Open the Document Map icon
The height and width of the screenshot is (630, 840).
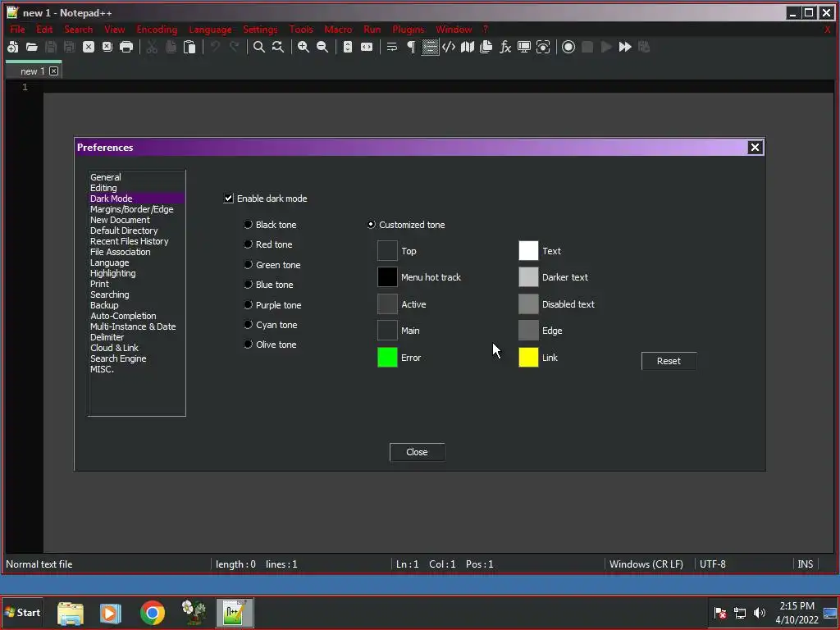(x=468, y=47)
